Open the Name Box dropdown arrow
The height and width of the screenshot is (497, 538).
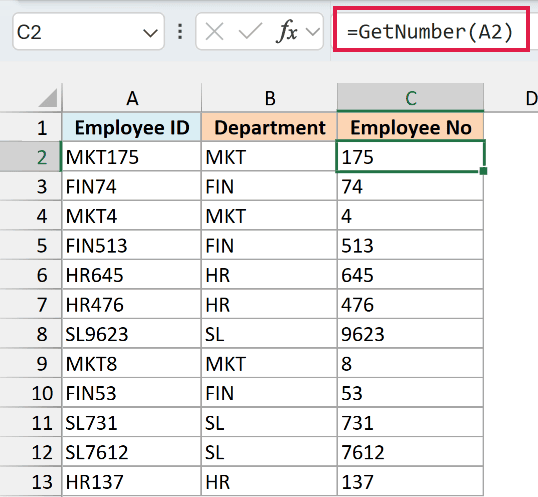[150, 33]
